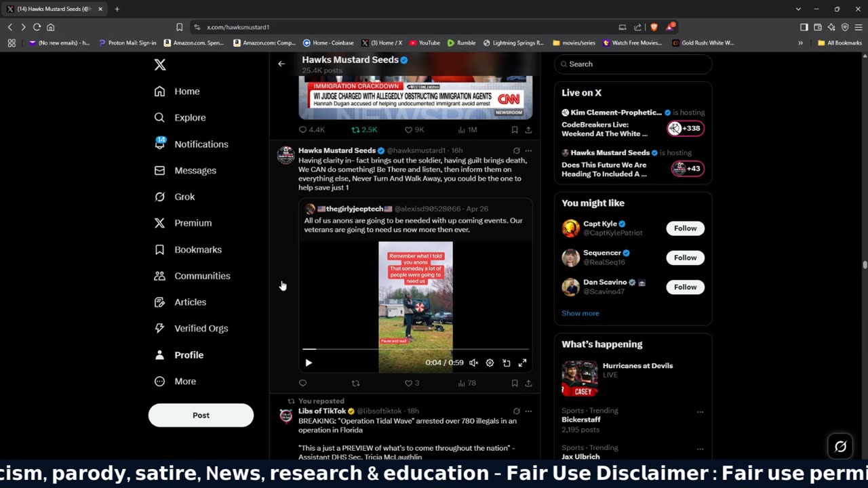Screen dimensions: 868x488
Task: Click the white Post button
Action: [201, 415]
